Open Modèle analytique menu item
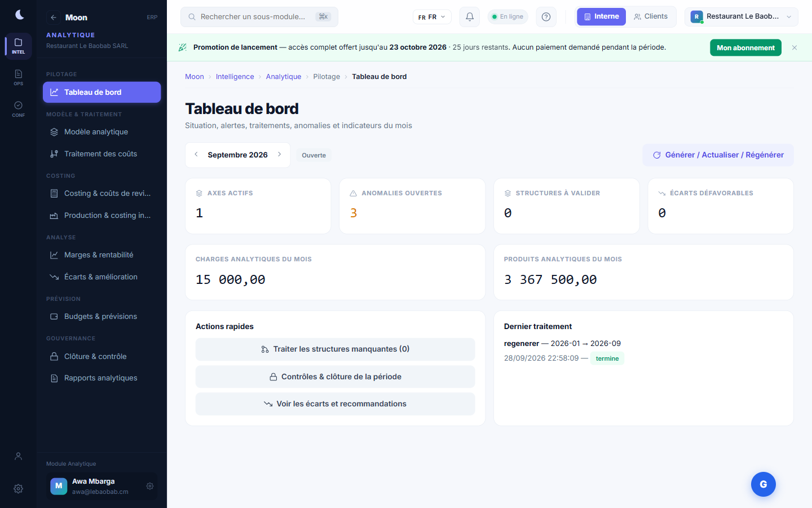 (x=102, y=132)
